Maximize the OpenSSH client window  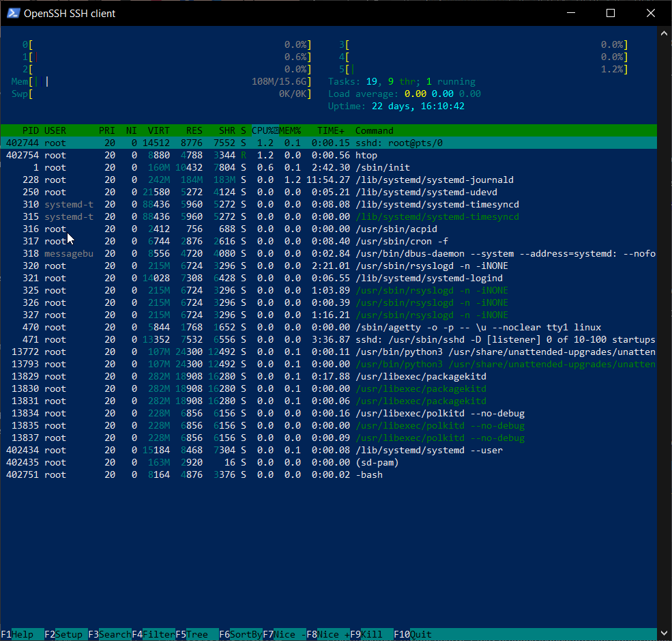611,13
